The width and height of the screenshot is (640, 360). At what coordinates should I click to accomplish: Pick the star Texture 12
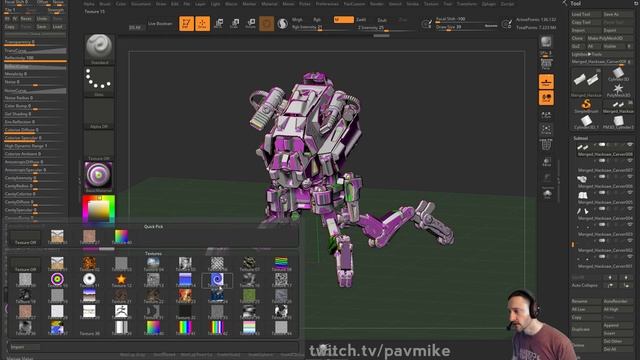[121, 280]
